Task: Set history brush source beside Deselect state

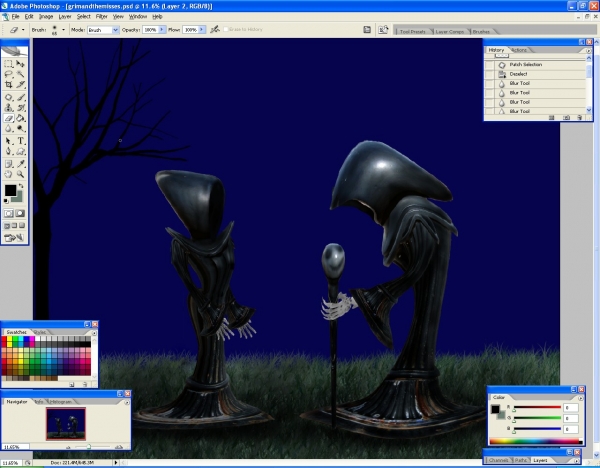Action: click(x=489, y=74)
